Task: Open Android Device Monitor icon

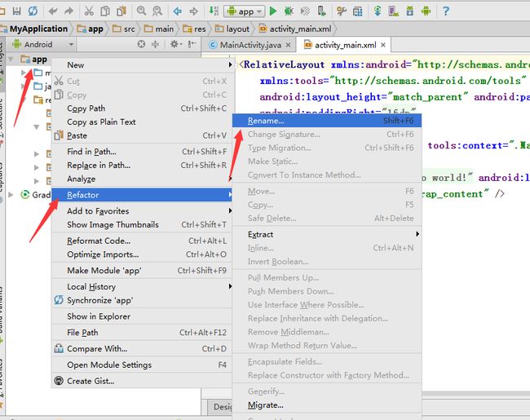Action: pyautogui.click(x=426, y=11)
